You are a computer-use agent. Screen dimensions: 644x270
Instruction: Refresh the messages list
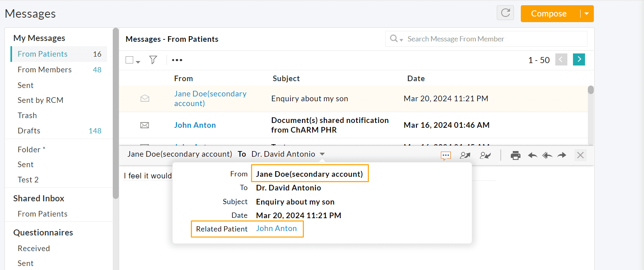pos(505,13)
